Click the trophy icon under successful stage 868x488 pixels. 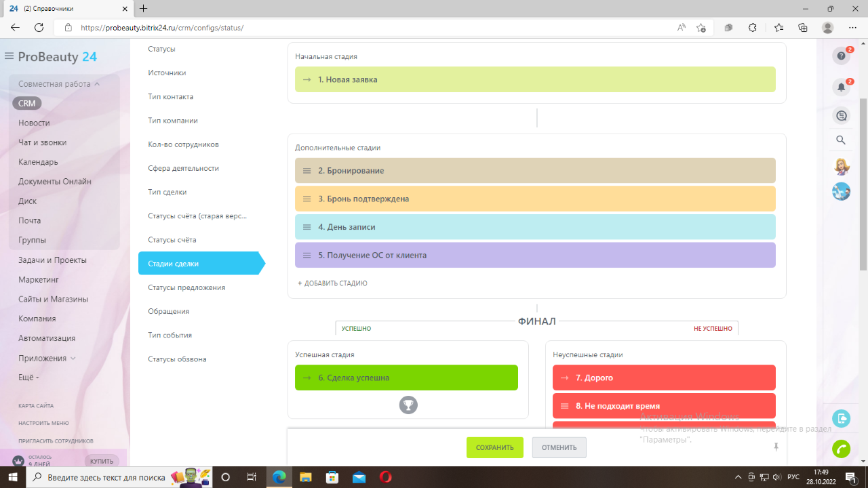(x=408, y=405)
